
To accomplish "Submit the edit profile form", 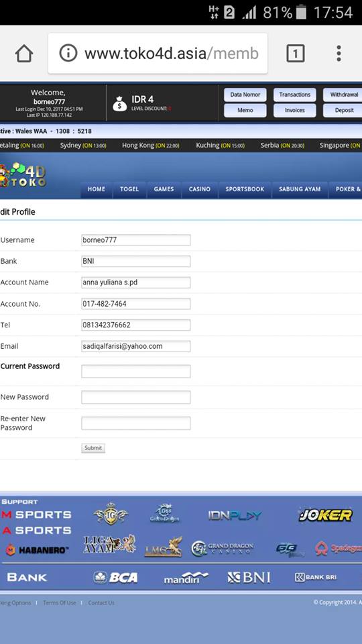I will coord(93,448).
